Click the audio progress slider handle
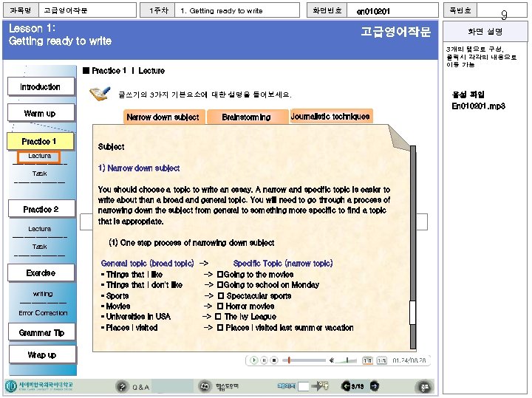The height and width of the screenshot is (398, 532). pyautogui.click(x=289, y=360)
